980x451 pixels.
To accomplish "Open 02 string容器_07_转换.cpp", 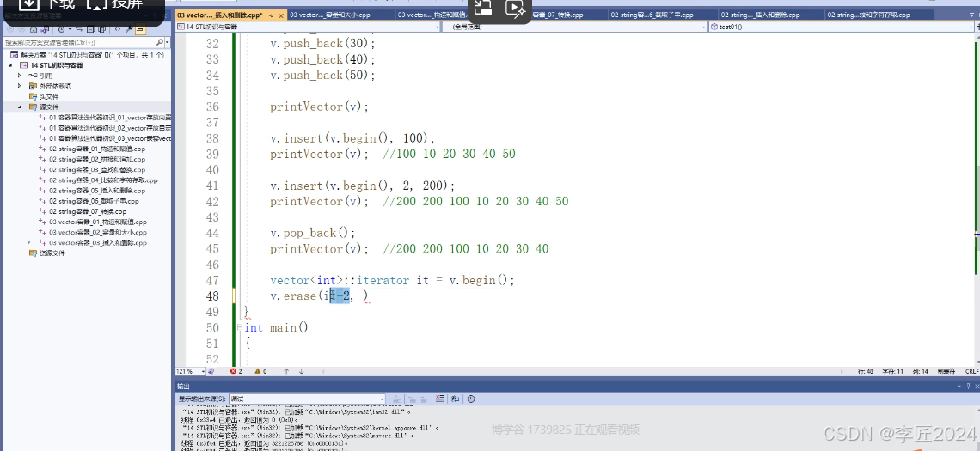I will 88,211.
